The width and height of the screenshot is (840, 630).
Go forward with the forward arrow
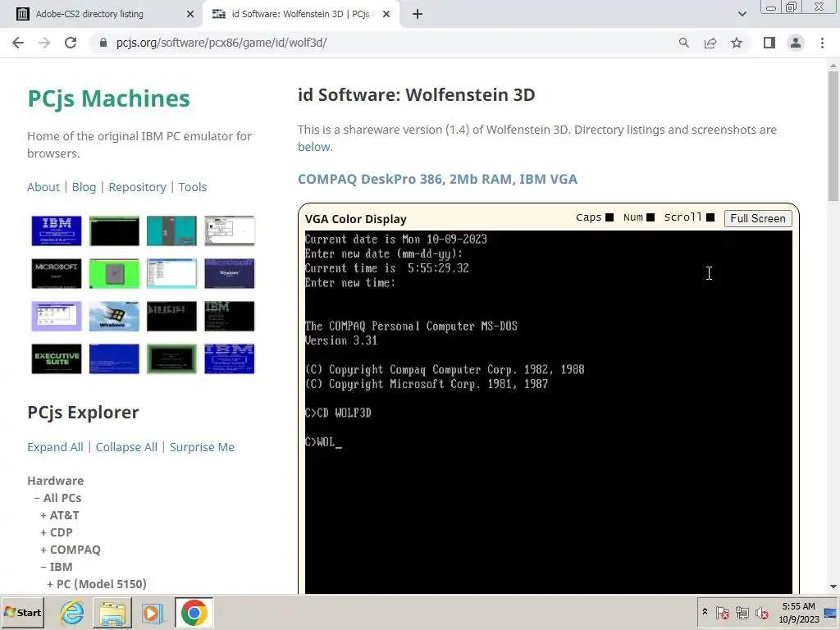coord(44,43)
